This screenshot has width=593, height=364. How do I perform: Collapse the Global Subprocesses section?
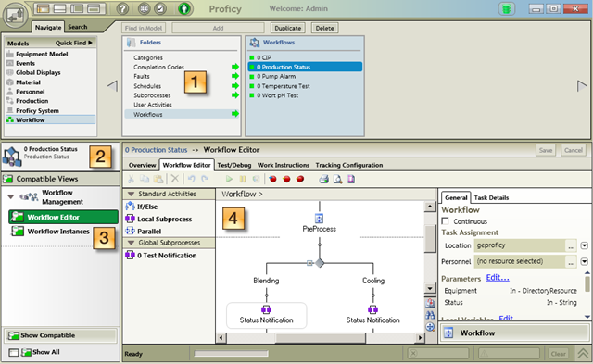132,243
